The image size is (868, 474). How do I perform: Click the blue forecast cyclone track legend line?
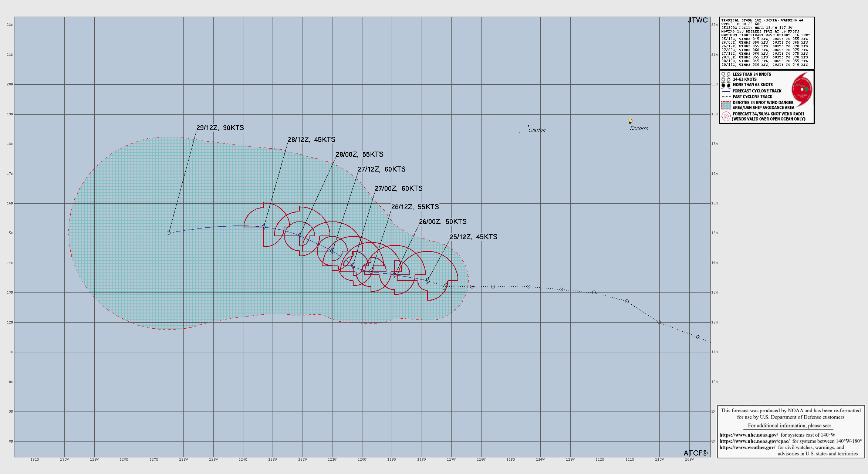(x=726, y=91)
